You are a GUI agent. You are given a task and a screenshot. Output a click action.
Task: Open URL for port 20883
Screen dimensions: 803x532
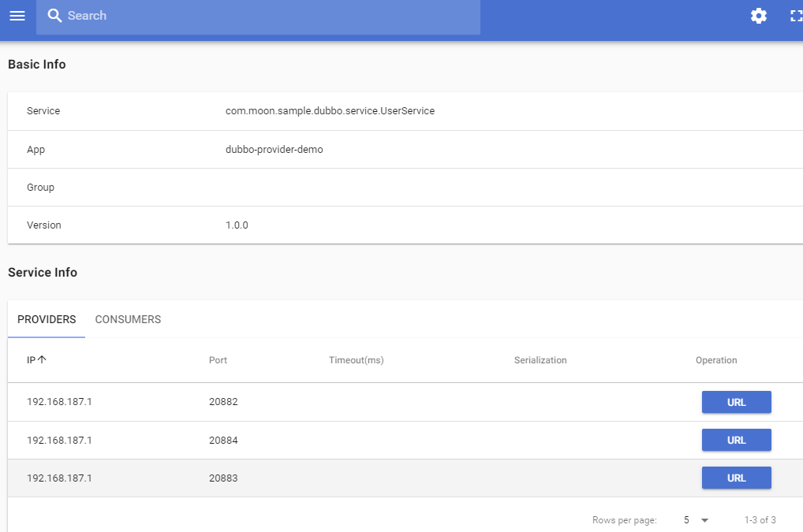click(737, 478)
